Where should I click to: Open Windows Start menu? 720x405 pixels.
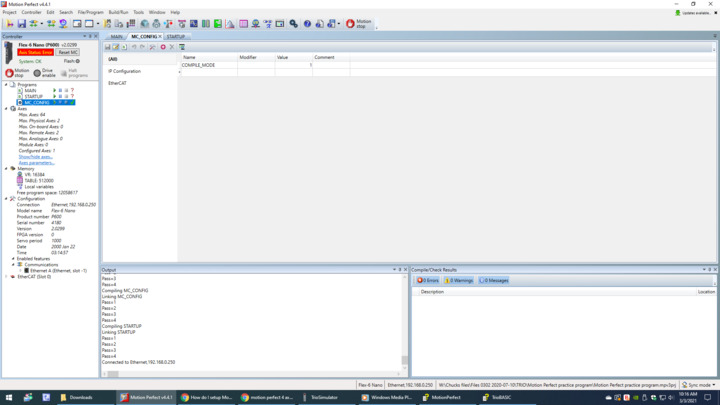(9, 397)
